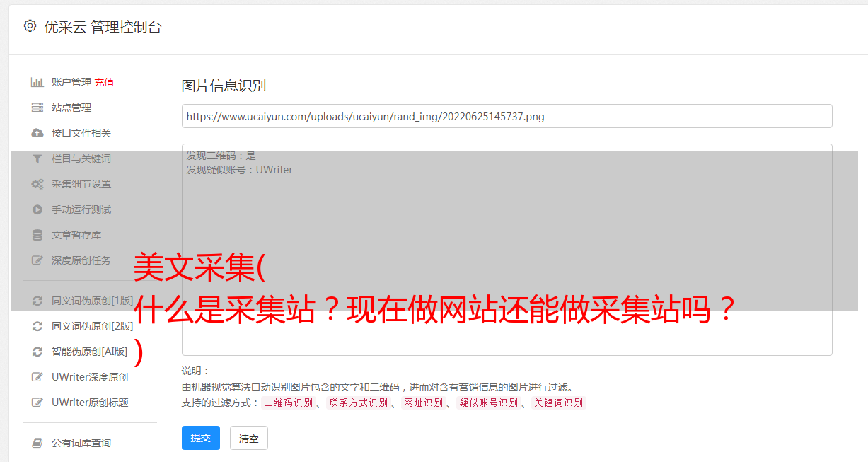The width and height of the screenshot is (868, 462).
Task: Click the refresh icon for 同义词伪原创[1版]
Action: click(x=37, y=301)
